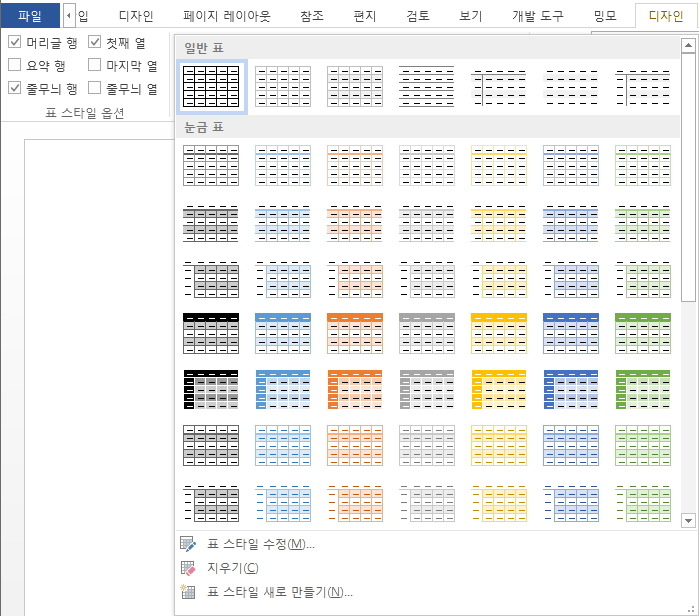Check the 머리글 행 checkbox

(15, 42)
